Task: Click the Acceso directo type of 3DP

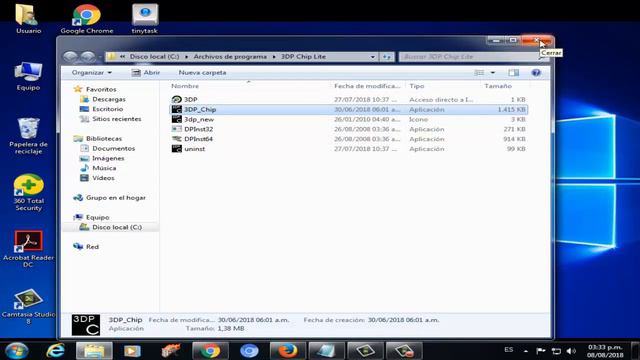Action: pos(441,100)
